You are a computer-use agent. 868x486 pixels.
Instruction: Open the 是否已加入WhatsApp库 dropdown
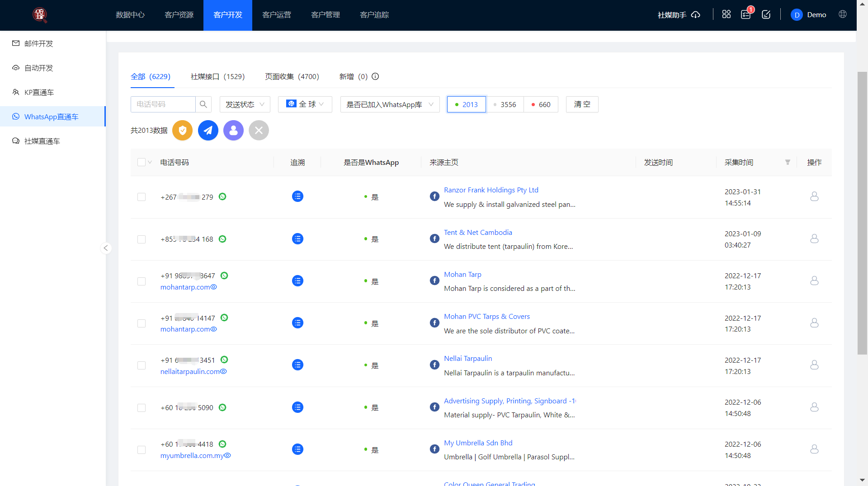[390, 104]
